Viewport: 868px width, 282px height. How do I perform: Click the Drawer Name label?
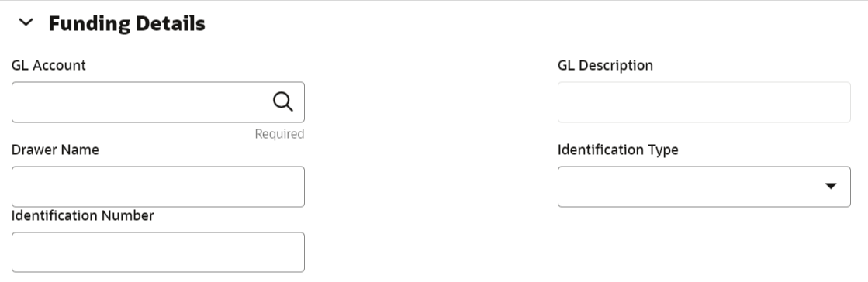[55, 150]
